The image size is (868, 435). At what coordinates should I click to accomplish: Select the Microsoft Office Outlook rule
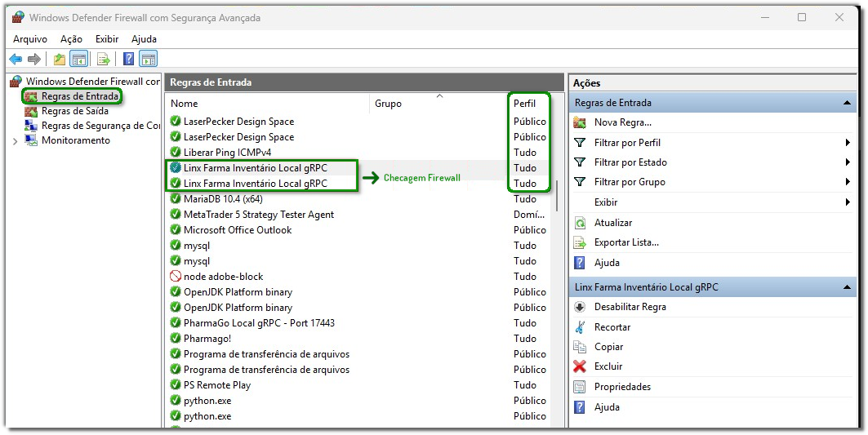(238, 229)
